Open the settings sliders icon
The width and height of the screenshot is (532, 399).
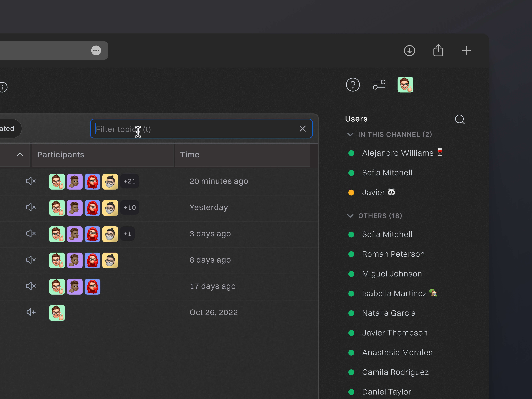[x=379, y=85]
